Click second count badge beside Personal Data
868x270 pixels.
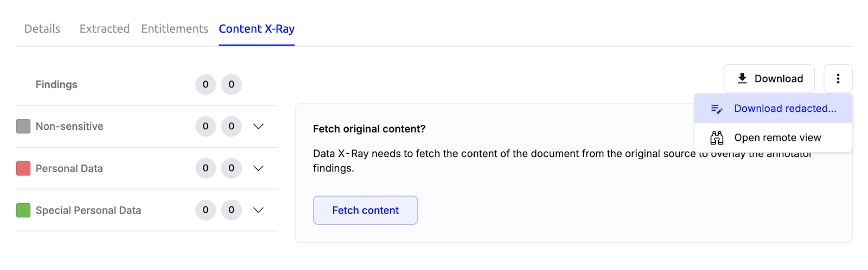tap(232, 168)
